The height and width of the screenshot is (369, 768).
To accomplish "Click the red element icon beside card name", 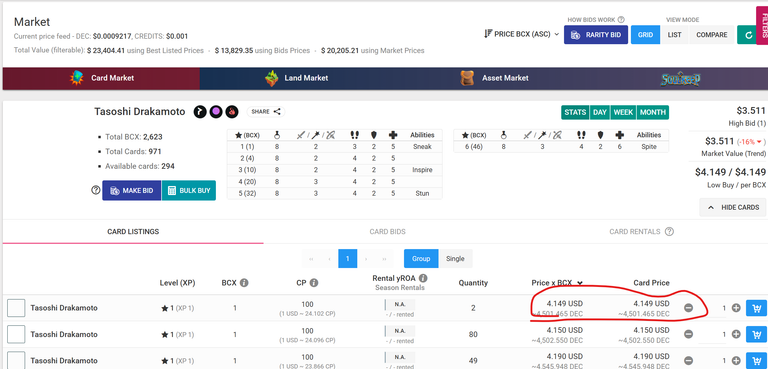I will click(x=231, y=112).
